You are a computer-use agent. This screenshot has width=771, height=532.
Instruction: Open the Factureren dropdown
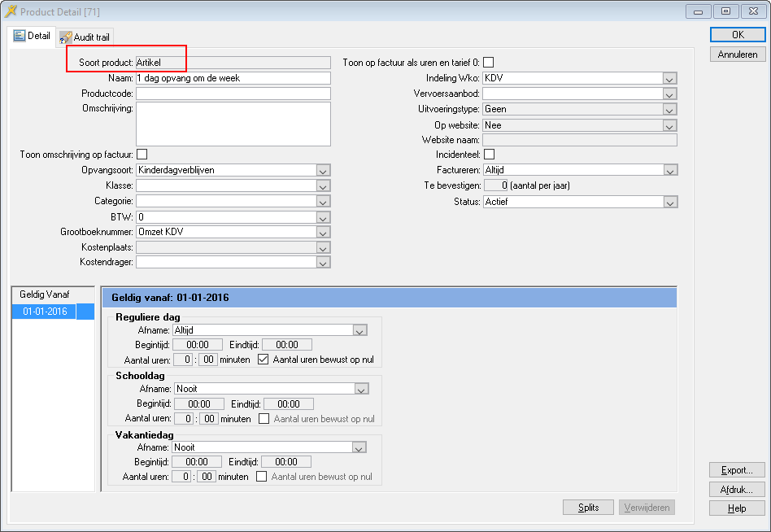669,170
